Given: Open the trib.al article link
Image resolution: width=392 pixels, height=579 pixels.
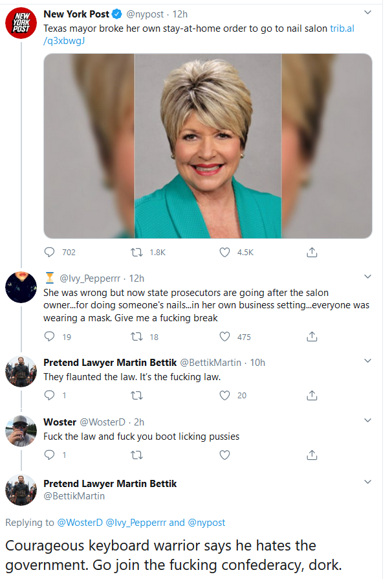Looking at the screenshot, I should [x=199, y=34].
